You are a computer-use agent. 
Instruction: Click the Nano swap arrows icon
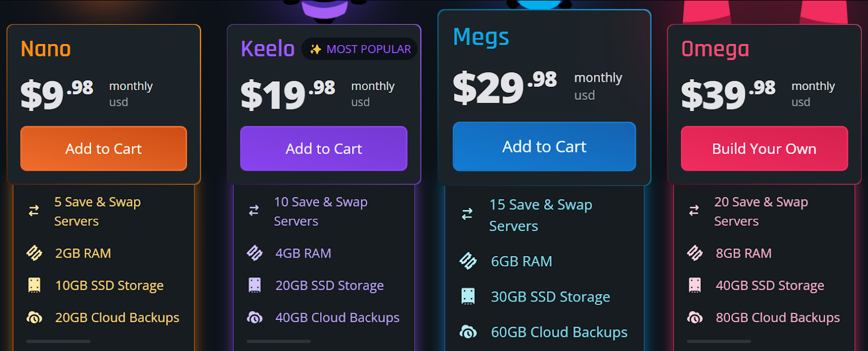coord(34,211)
